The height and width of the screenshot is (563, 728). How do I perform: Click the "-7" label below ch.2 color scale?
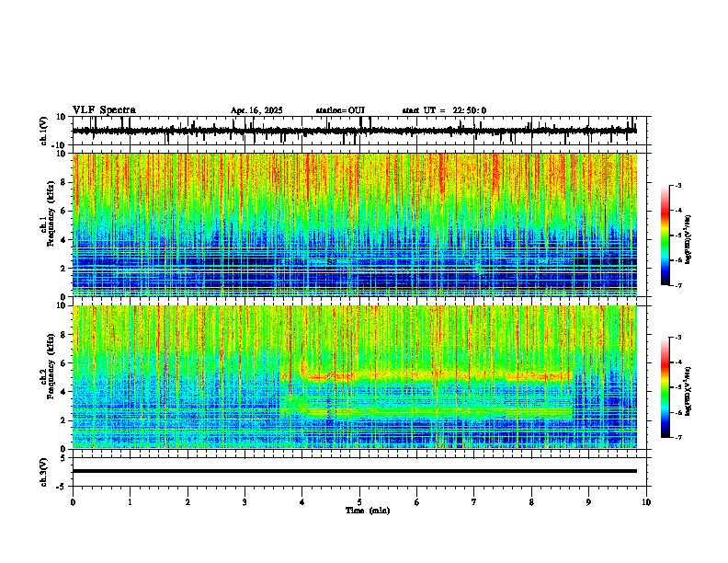[677, 437]
